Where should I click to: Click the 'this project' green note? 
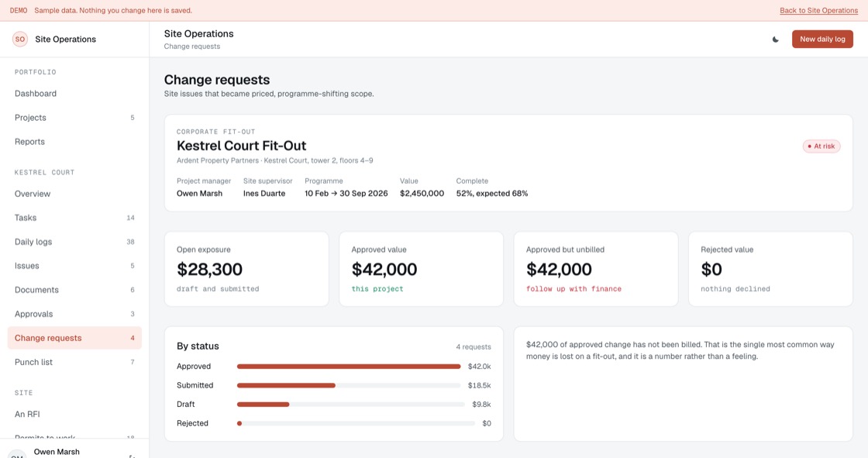tap(377, 288)
